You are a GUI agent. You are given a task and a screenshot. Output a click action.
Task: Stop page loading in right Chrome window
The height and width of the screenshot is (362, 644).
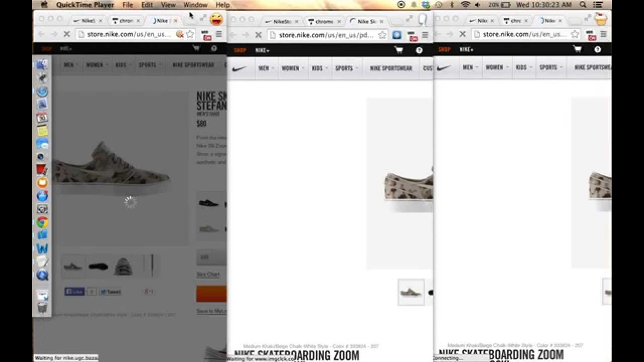click(462, 34)
